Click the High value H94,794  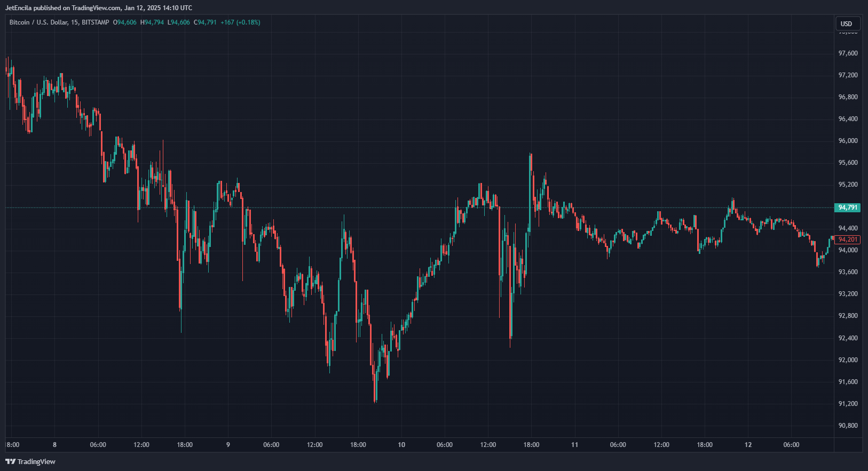point(152,22)
